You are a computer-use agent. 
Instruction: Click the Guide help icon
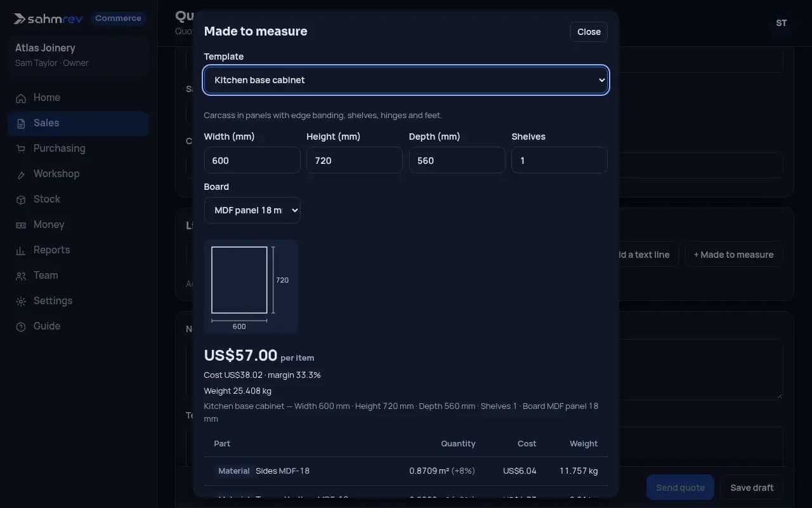coord(21,326)
